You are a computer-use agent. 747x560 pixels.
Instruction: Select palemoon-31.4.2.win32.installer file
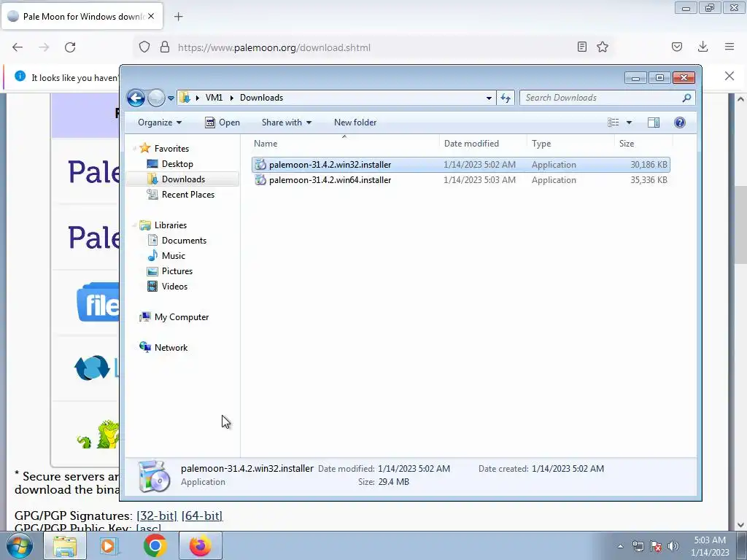[x=461, y=165]
